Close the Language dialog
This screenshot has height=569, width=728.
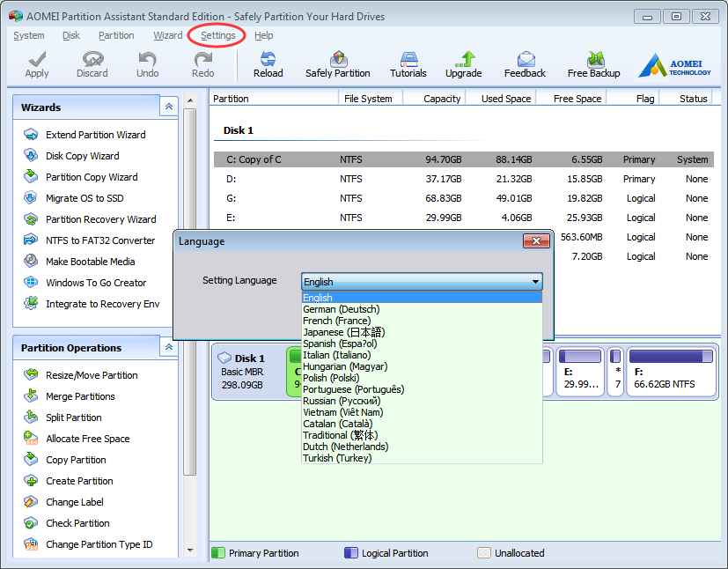[536, 240]
